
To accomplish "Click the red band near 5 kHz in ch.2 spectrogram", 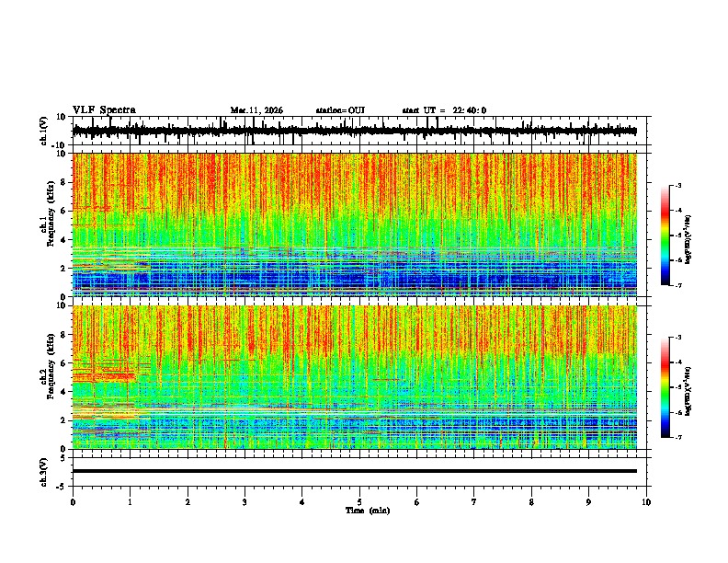I will pos(105,374).
